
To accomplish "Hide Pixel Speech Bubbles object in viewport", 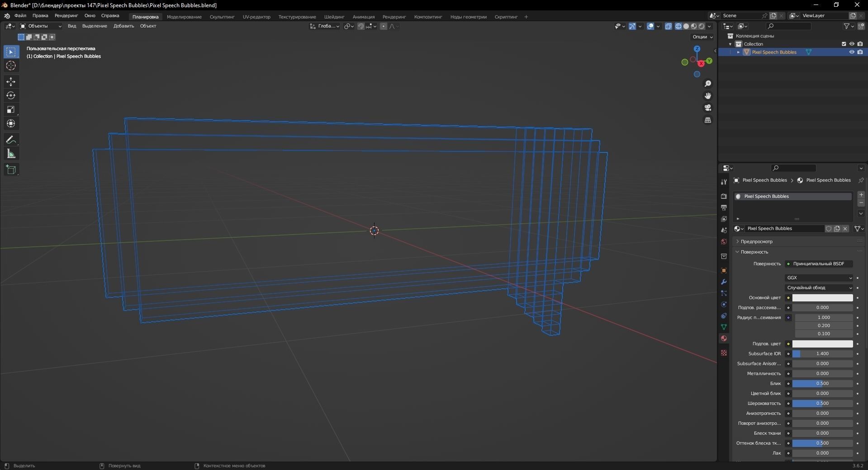I will pos(852,52).
